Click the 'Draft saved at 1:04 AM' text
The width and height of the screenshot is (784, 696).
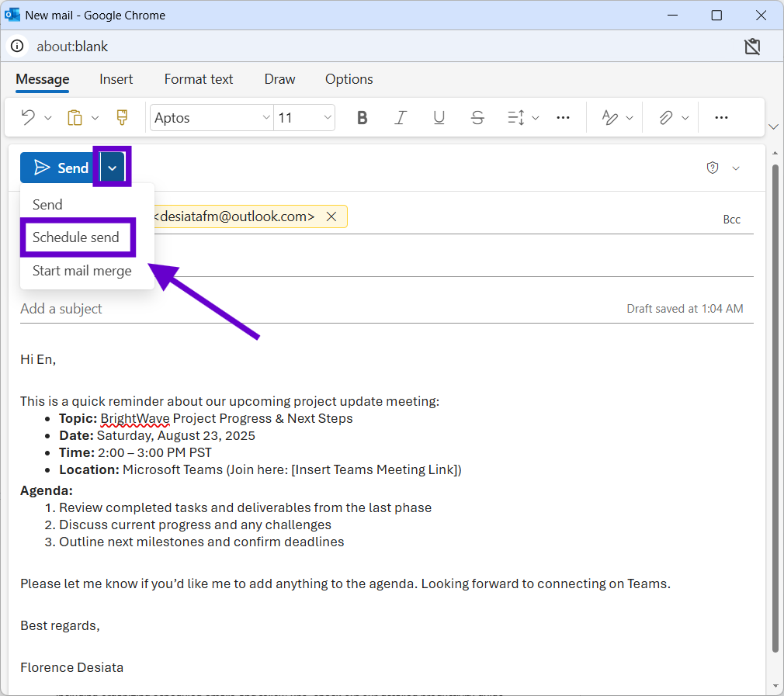pos(685,309)
